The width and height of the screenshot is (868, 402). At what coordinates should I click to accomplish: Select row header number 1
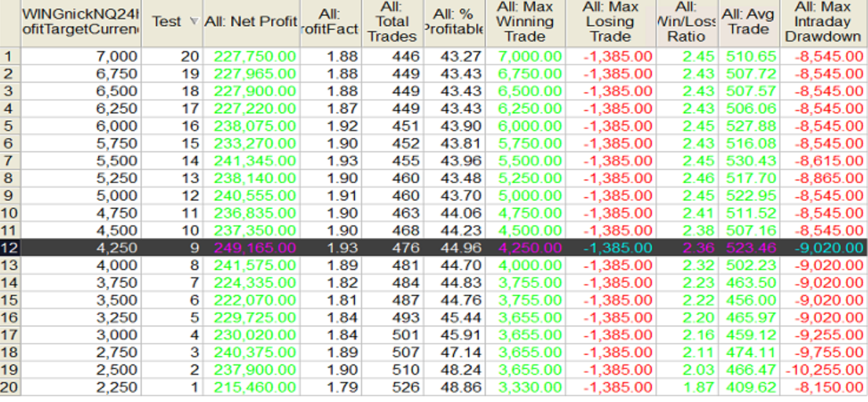[x=9, y=57]
